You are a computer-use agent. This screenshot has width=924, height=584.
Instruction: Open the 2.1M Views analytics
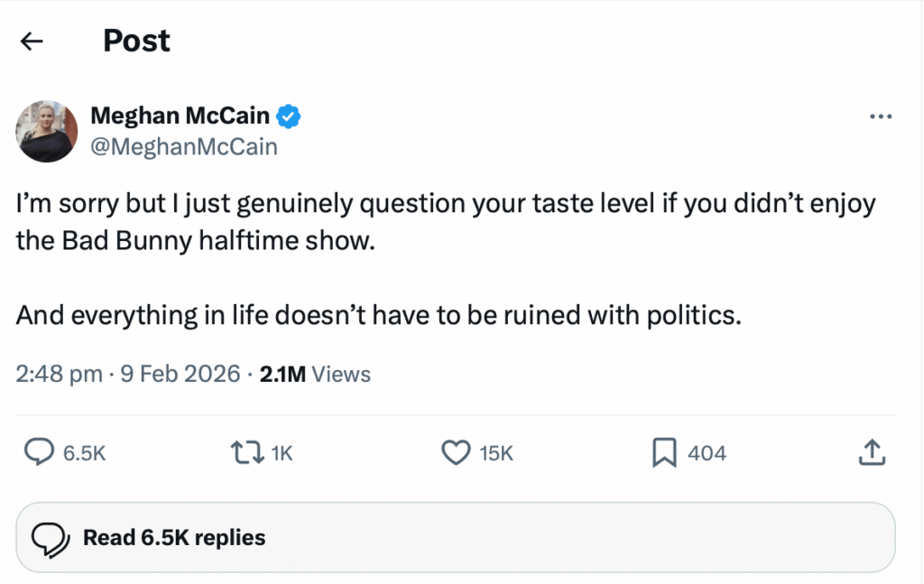pos(315,374)
